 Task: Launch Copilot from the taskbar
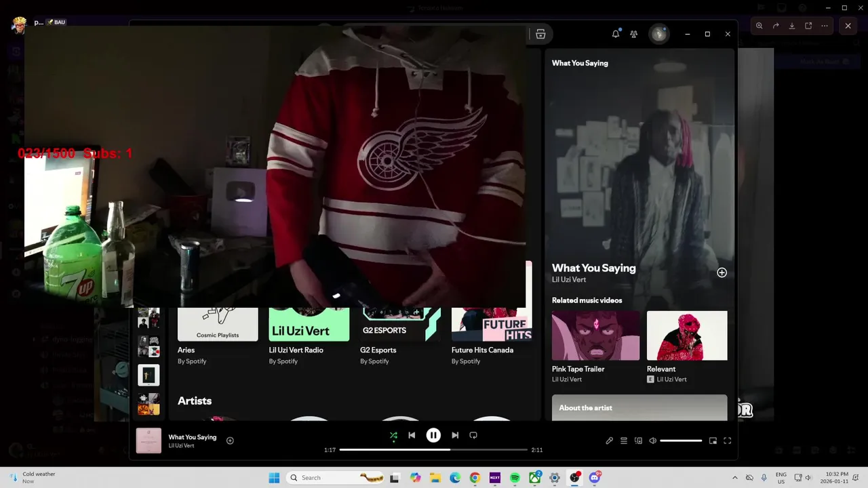click(415, 478)
